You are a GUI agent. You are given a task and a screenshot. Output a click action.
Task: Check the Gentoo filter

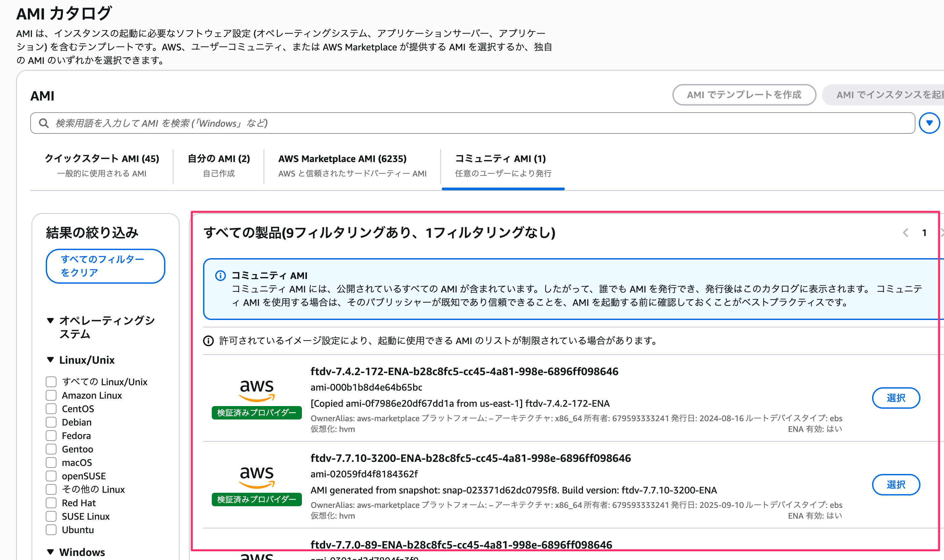(x=51, y=449)
